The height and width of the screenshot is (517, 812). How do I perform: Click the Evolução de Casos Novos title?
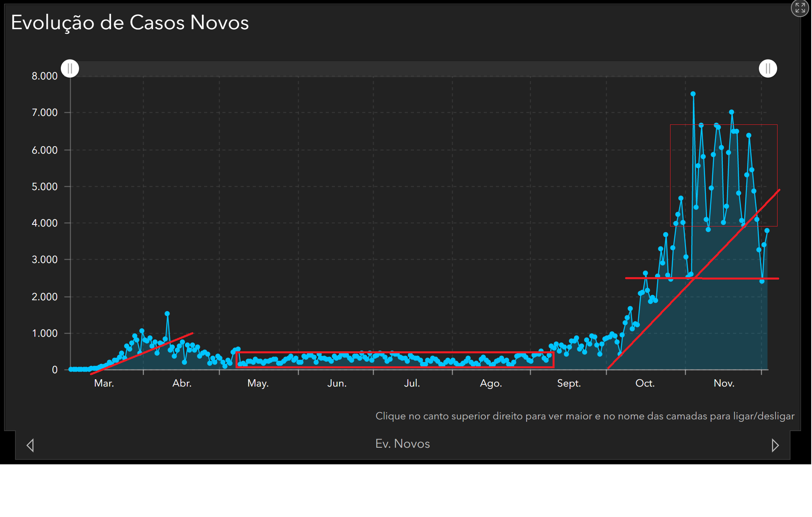coord(130,23)
